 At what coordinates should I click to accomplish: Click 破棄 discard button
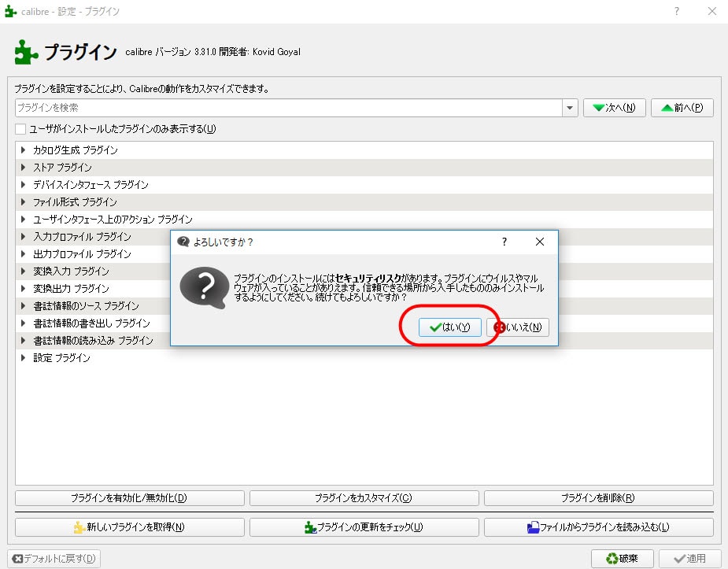[622, 558]
